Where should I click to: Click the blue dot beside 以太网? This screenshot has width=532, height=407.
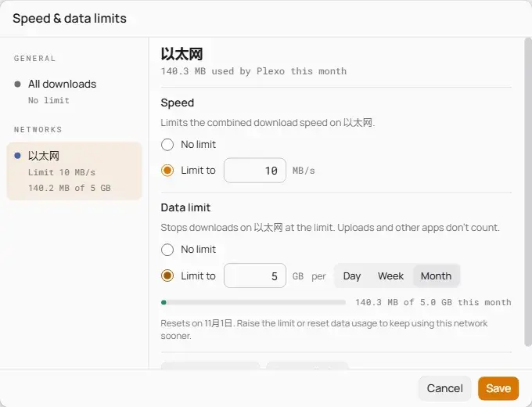17,156
